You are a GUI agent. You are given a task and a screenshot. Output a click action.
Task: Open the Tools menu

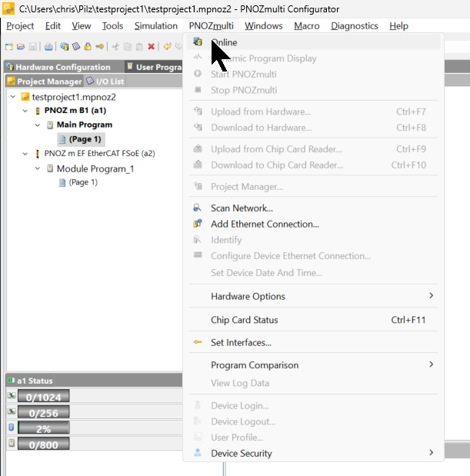(112, 26)
